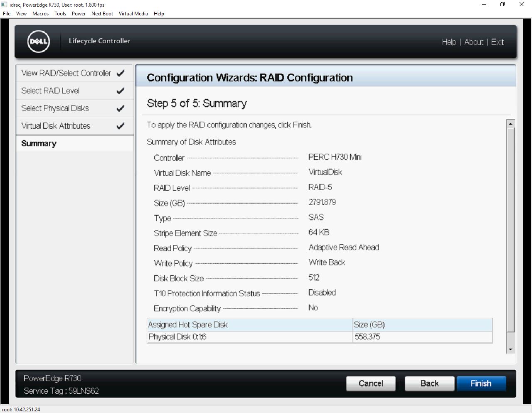Go back with the Back button
This screenshot has height=413, width=532.
point(429,383)
